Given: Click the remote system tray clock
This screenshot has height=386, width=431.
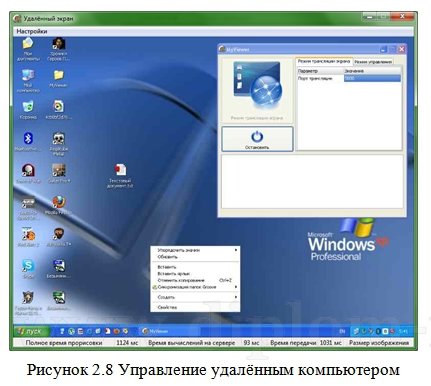Looking at the screenshot, I should 403,331.
